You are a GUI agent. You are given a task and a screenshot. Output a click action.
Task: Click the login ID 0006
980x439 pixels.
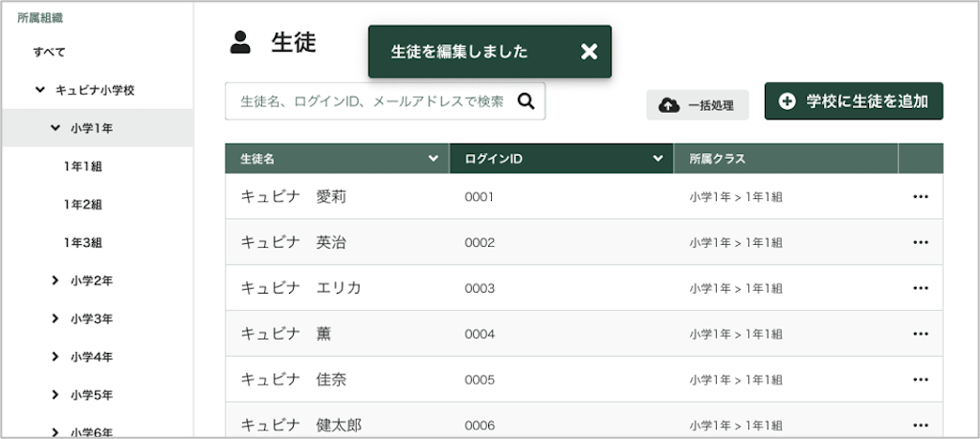point(479,426)
